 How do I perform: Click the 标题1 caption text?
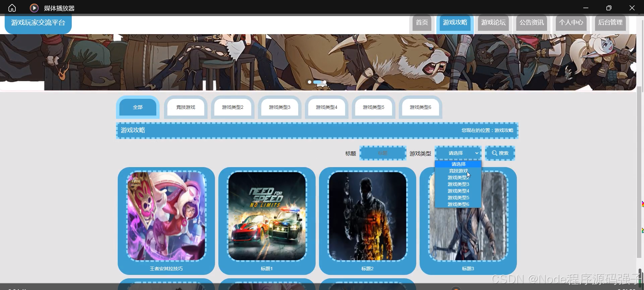267,269
